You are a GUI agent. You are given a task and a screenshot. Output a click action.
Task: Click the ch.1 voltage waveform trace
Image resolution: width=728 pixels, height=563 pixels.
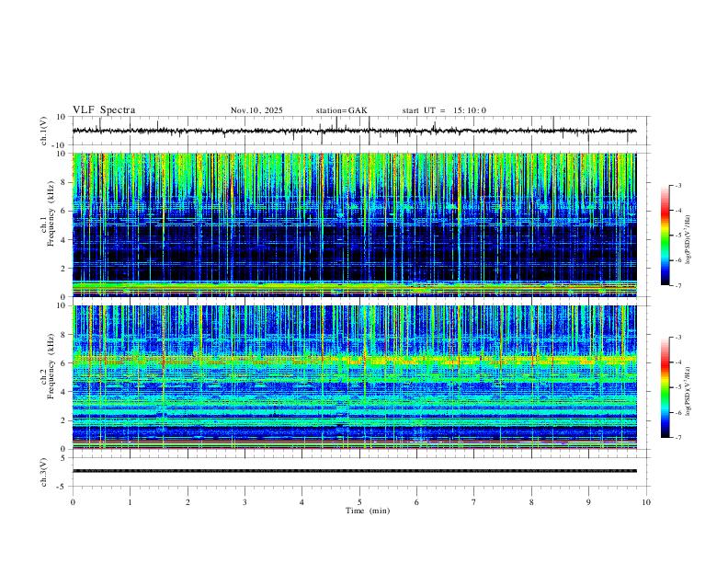[354, 131]
